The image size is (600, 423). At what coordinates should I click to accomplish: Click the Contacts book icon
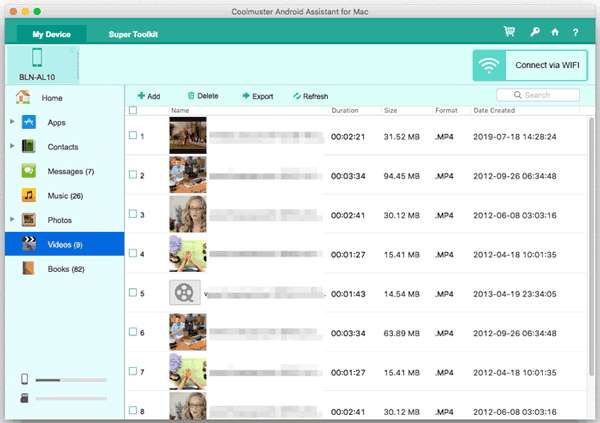pos(29,146)
